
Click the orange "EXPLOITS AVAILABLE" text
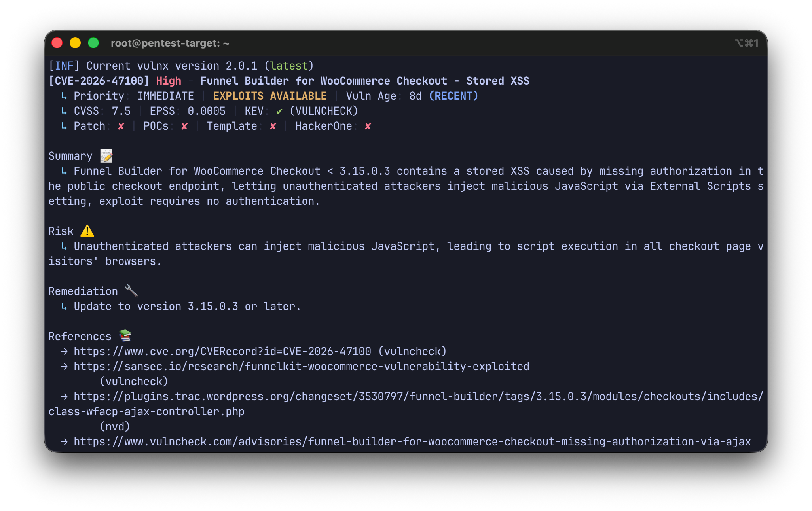coord(270,96)
